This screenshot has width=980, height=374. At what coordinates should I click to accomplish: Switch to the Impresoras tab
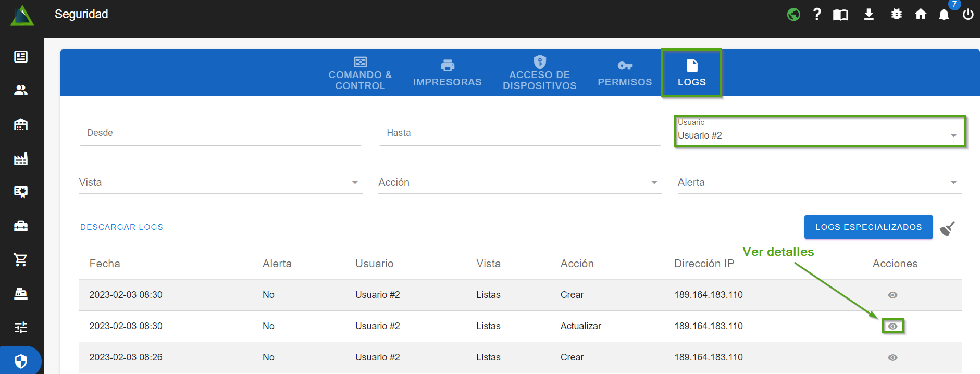click(447, 73)
